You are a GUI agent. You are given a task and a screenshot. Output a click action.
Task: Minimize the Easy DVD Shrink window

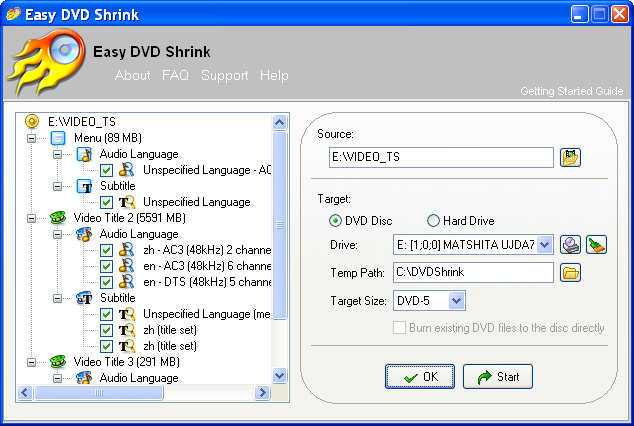pos(579,15)
